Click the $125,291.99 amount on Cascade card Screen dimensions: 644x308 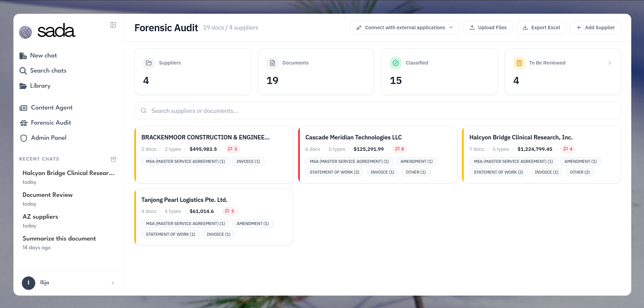pos(369,149)
